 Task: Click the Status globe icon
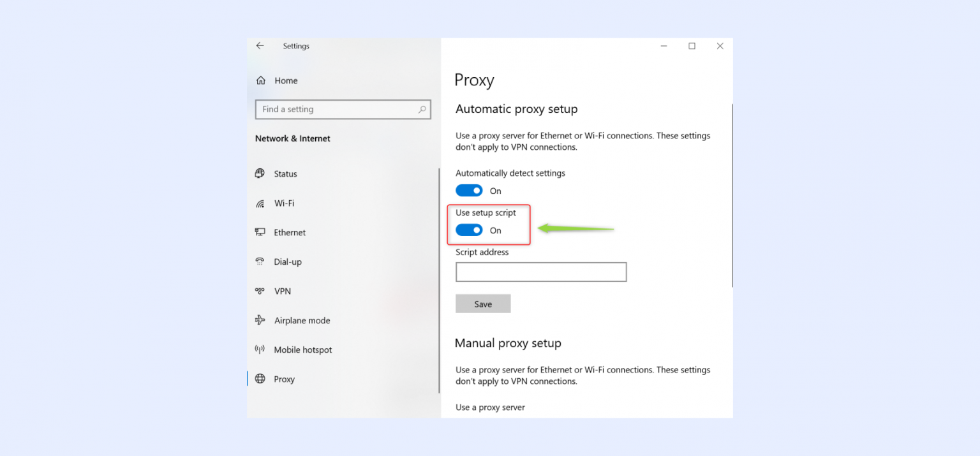click(260, 173)
